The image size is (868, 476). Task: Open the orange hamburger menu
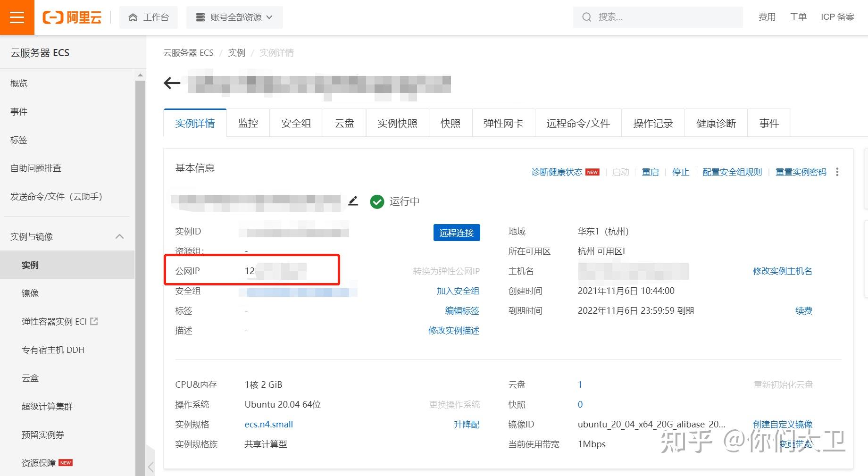17,17
